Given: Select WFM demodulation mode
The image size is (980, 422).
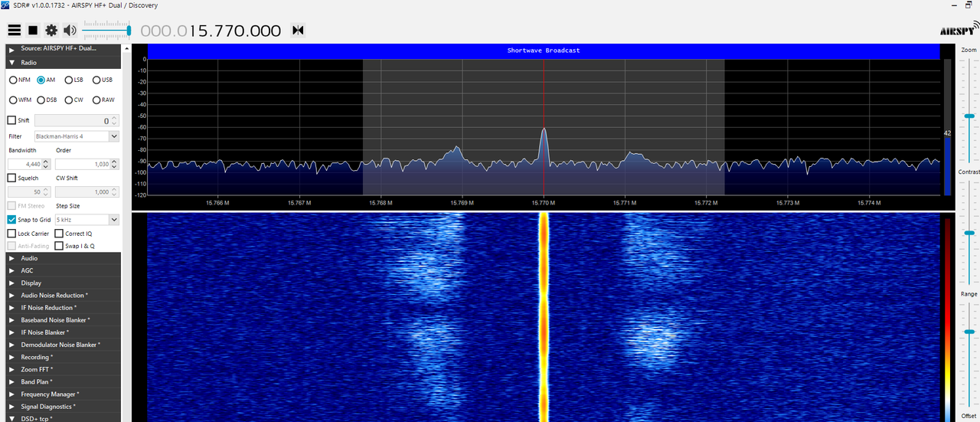Looking at the screenshot, I should (x=20, y=100).
